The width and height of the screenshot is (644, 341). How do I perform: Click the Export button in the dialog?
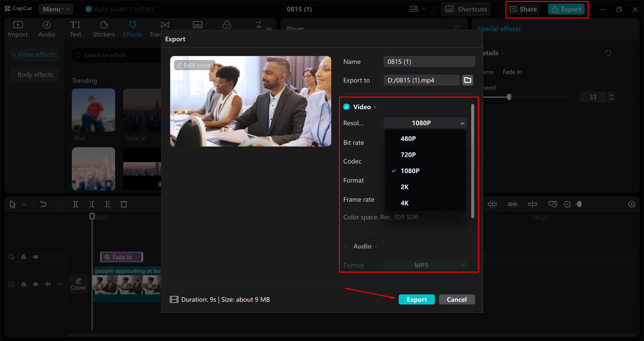417,299
